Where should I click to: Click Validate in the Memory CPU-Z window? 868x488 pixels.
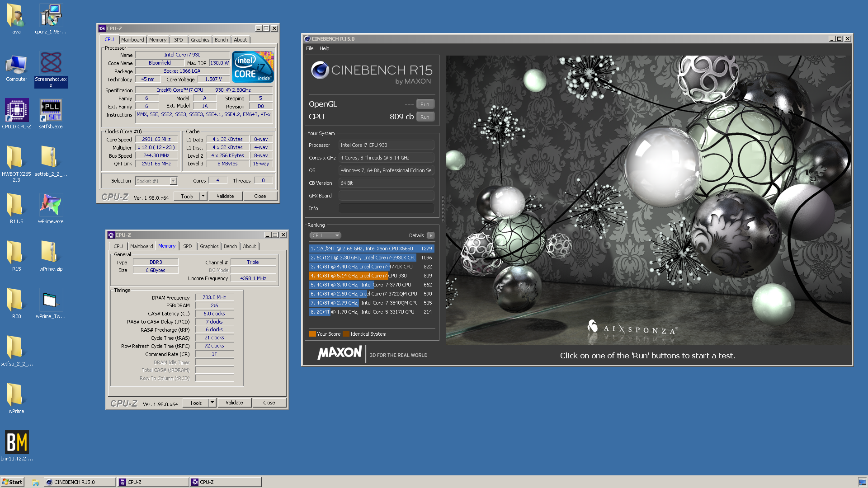pyautogui.click(x=234, y=403)
